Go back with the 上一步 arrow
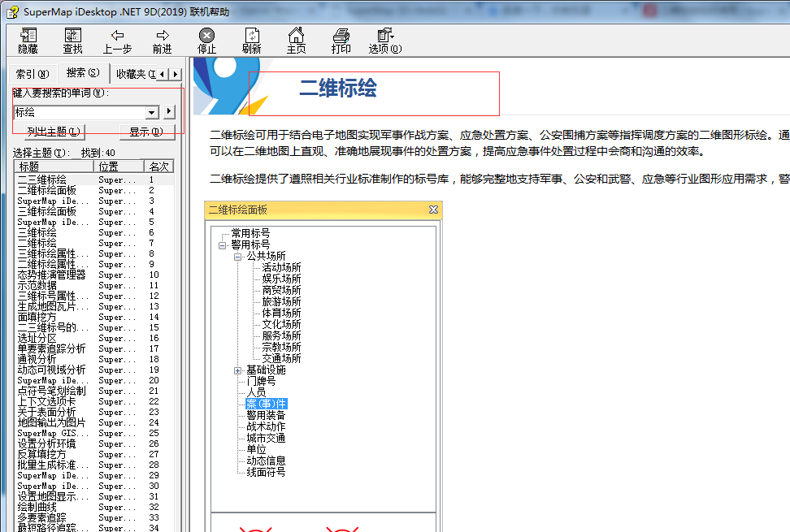This screenshot has height=532, width=790. point(117,41)
